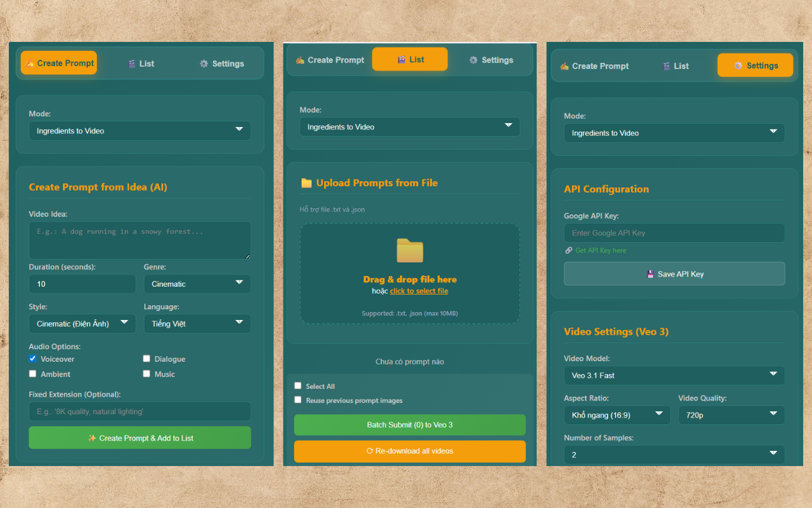Open the Mode dropdown in the left panel
This screenshot has width=812, height=508.
click(x=140, y=131)
